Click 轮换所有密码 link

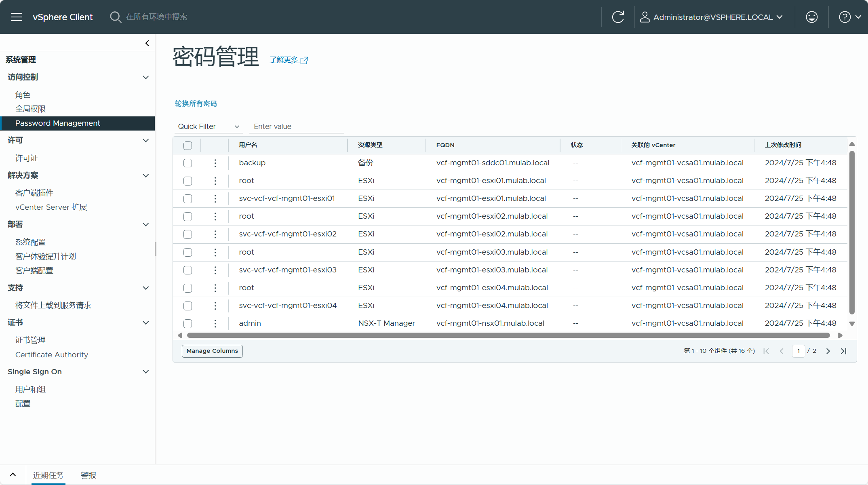point(196,103)
